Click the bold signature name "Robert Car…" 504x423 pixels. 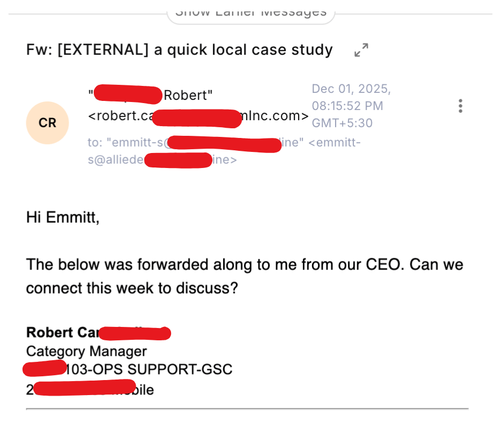pyautogui.click(x=62, y=333)
